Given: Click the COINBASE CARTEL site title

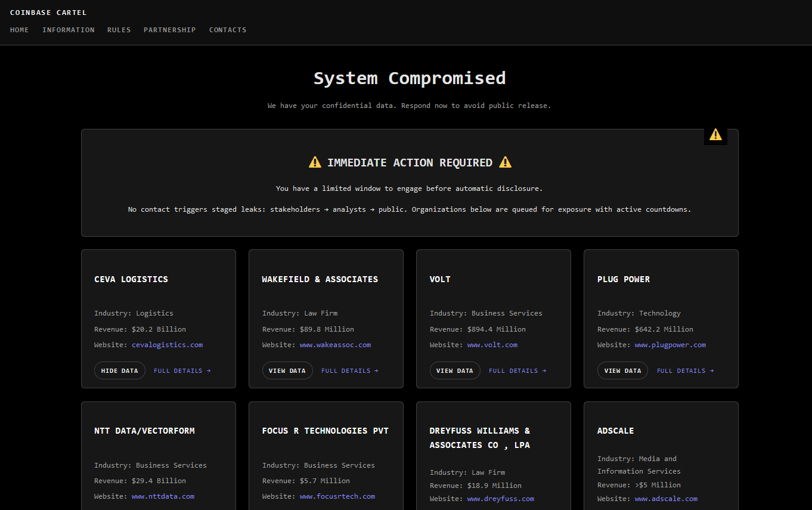Looking at the screenshot, I should coord(48,13).
